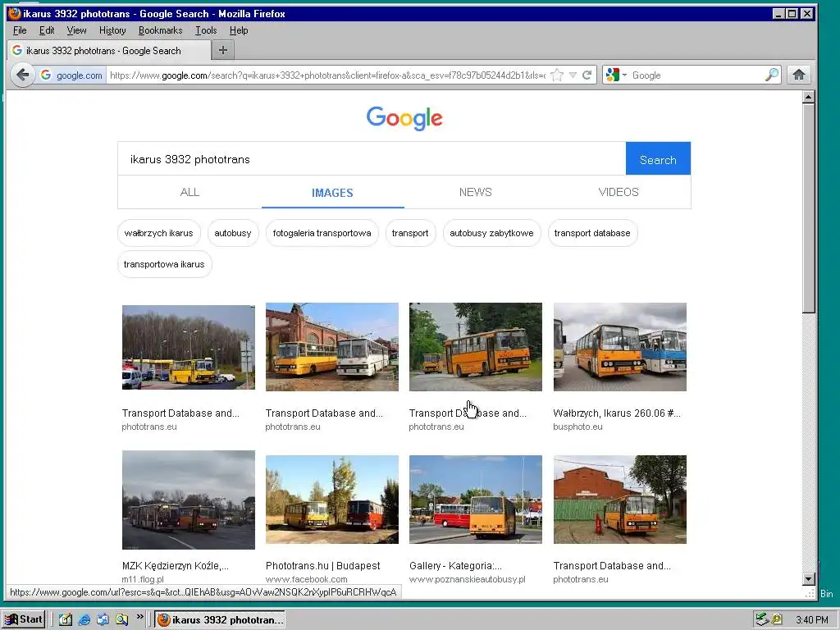Viewport: 840px width, 630px height.
Task: Select the transport database chip
Action: [592, 233]
